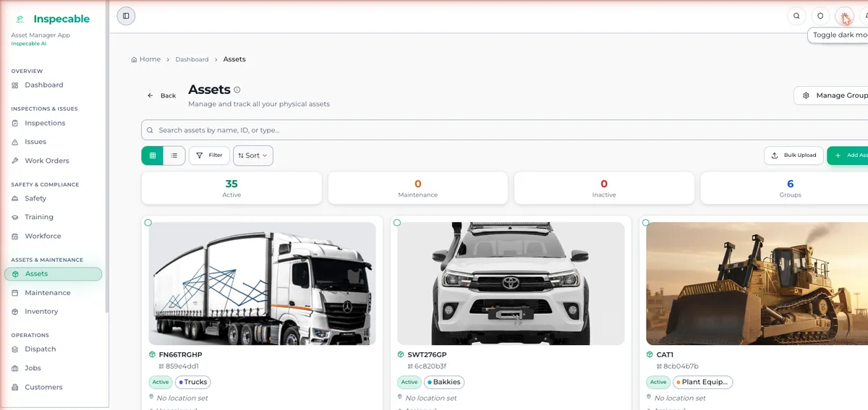
Task: Click the Active badge on SWT276GP
Action: tap(409, 383)
